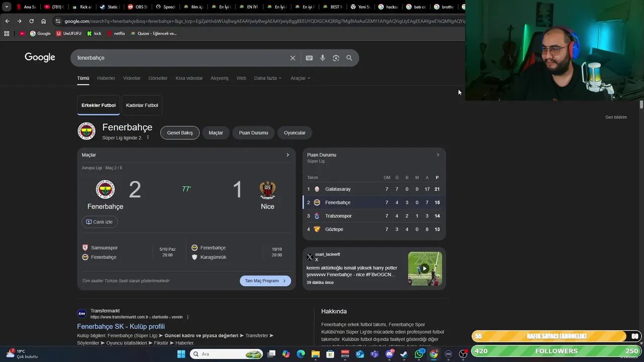The image size is (644, 362).
Task: Click the Windows taskbar Ara search box
Action: click(227, 354)
